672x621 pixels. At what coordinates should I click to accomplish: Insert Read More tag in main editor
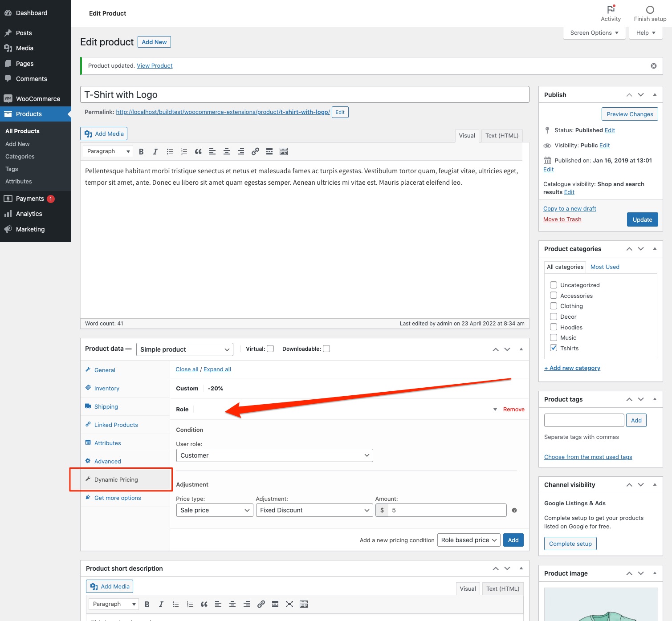(x=269, y=151)
